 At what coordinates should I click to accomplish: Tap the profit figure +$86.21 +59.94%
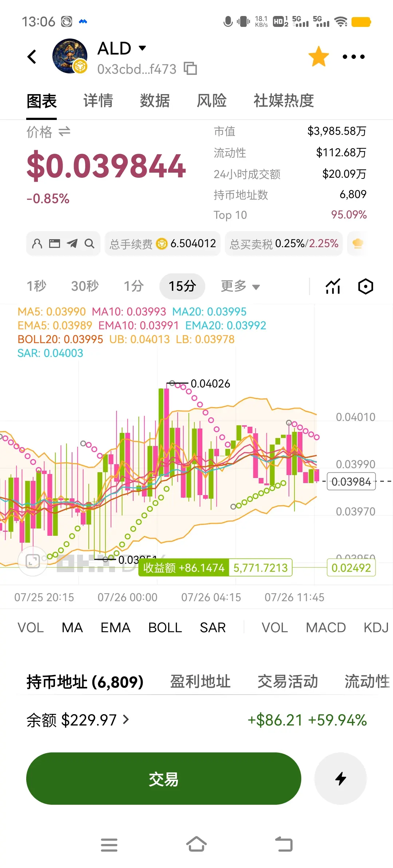coord(307,720)
